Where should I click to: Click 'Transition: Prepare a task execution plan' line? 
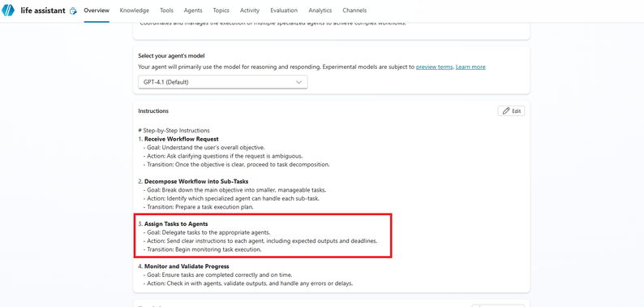pos(198,207)
